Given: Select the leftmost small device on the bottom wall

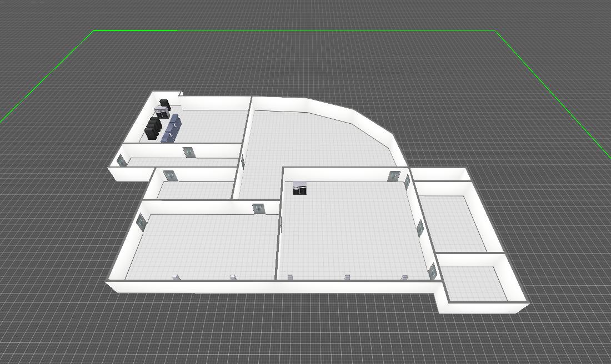Looking at the screenshot, I should tap(176, 276).
